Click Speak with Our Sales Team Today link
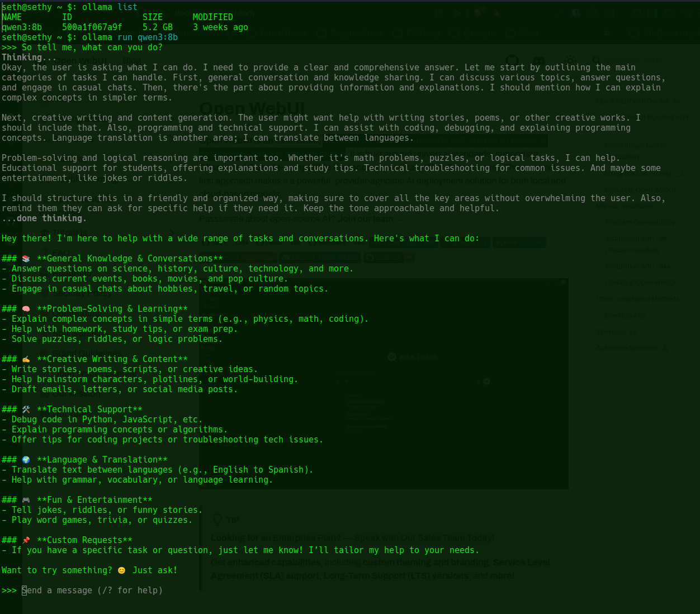The height and width of the screenshot is (614, 700). [424, 537]
